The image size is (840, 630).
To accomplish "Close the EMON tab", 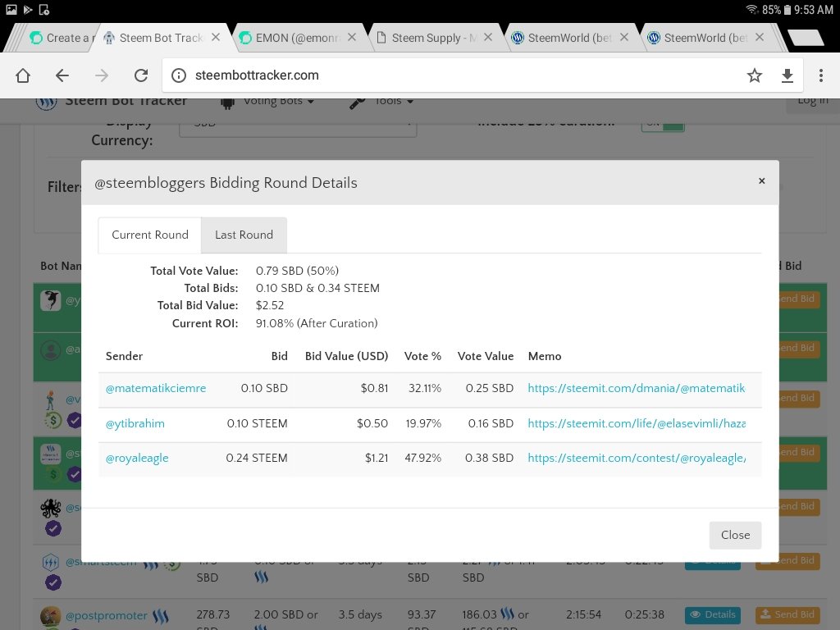I will coord(351,37).
